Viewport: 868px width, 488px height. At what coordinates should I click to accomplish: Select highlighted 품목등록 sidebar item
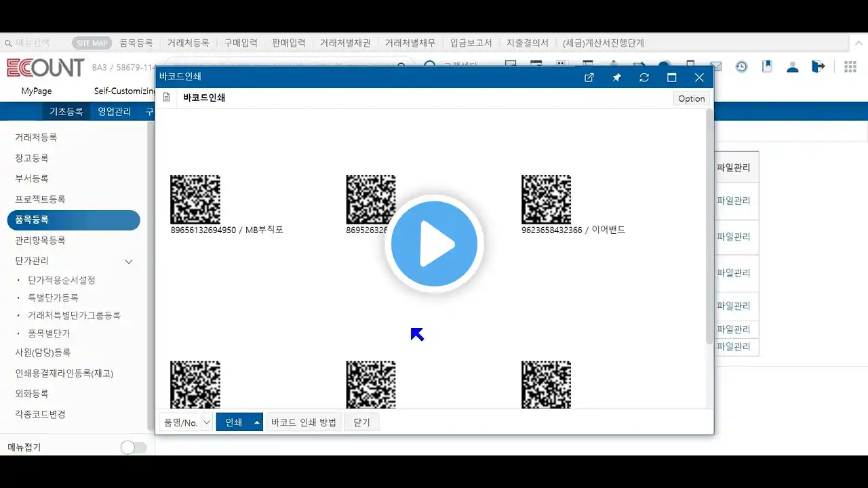[73, 220]
